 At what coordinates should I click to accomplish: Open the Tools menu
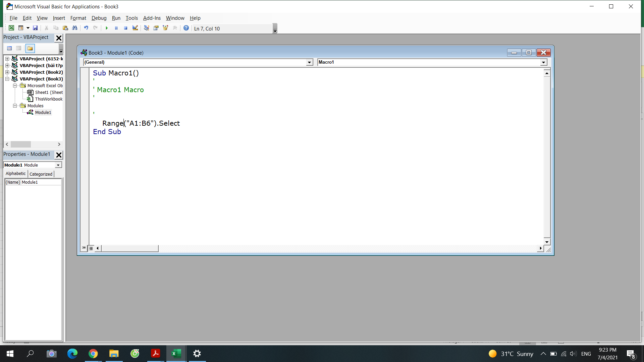tap(132, 18)
